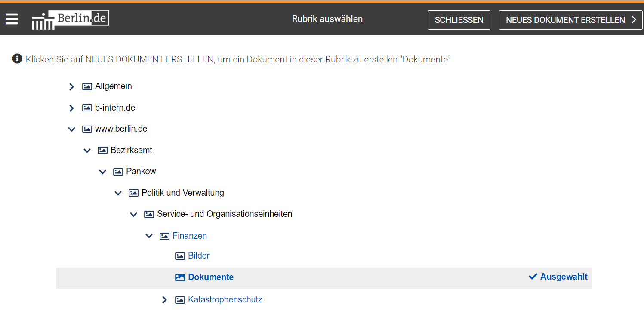Open the Bilder rubric link
Screen dimensions: 644x311
point(198,256)
